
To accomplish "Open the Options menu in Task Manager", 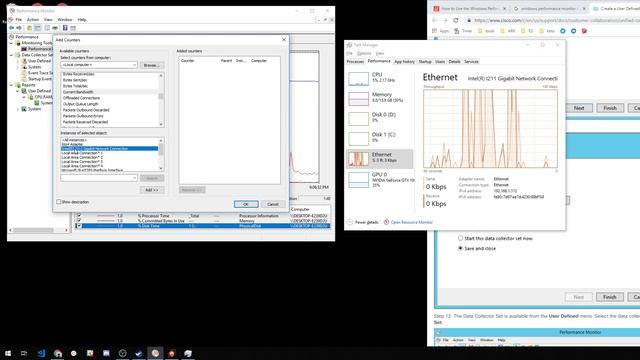I will pos(364,53).
